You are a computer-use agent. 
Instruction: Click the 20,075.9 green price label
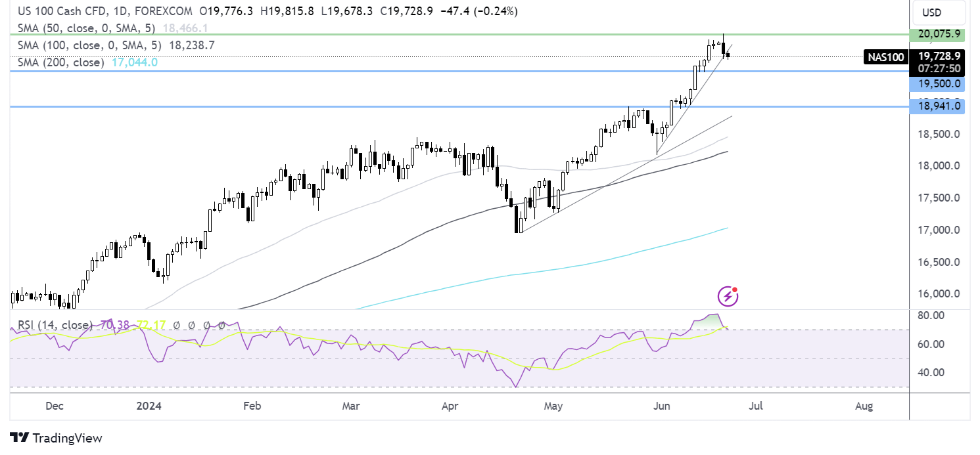[x=937, y=34]
